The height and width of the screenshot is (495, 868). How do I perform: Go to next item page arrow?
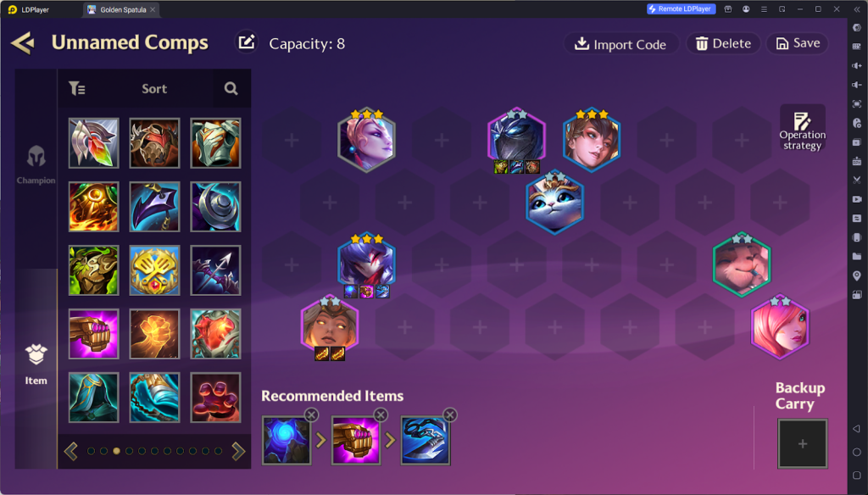coord(238,451)
